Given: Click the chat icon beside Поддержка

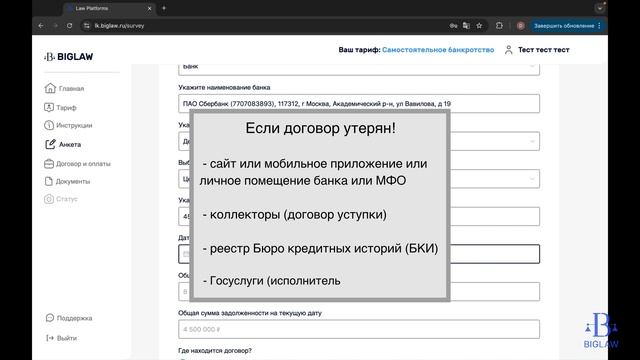Looking at the screenshot, I should point(50,318).
